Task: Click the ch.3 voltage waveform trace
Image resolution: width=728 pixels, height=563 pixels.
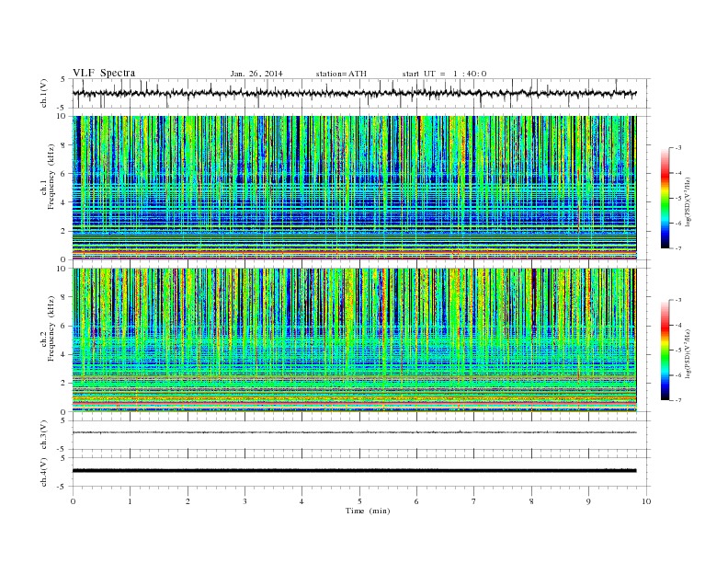Action: click(354, 432)
